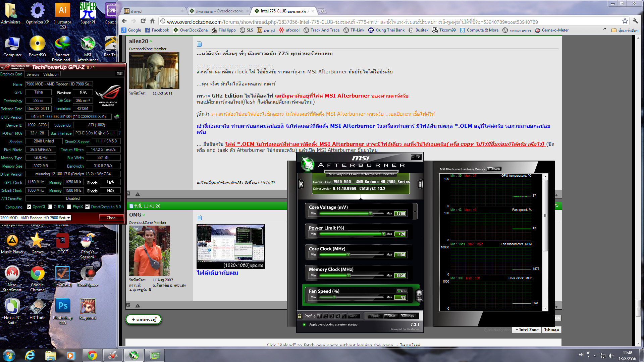
Task: Toggle the fan speed Auto button
Action: 402,291
